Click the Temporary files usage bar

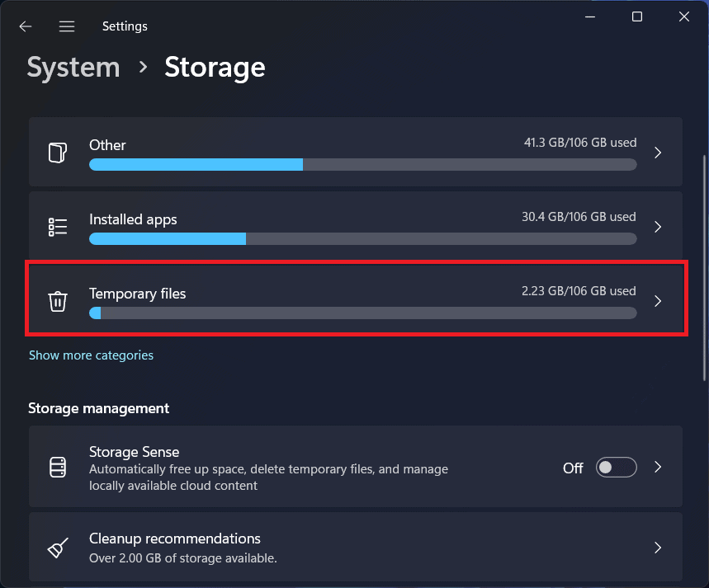[x=362, y=313]
